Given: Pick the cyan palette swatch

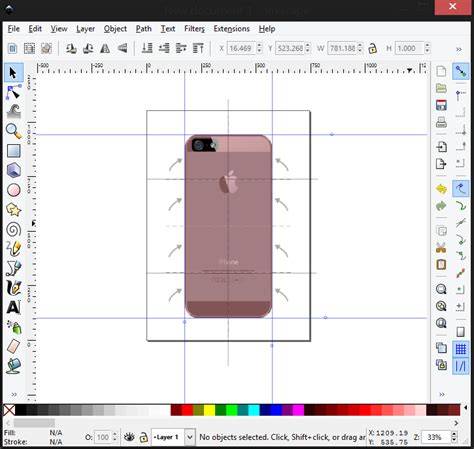Looking at the screenshot, I should (254, 410).
